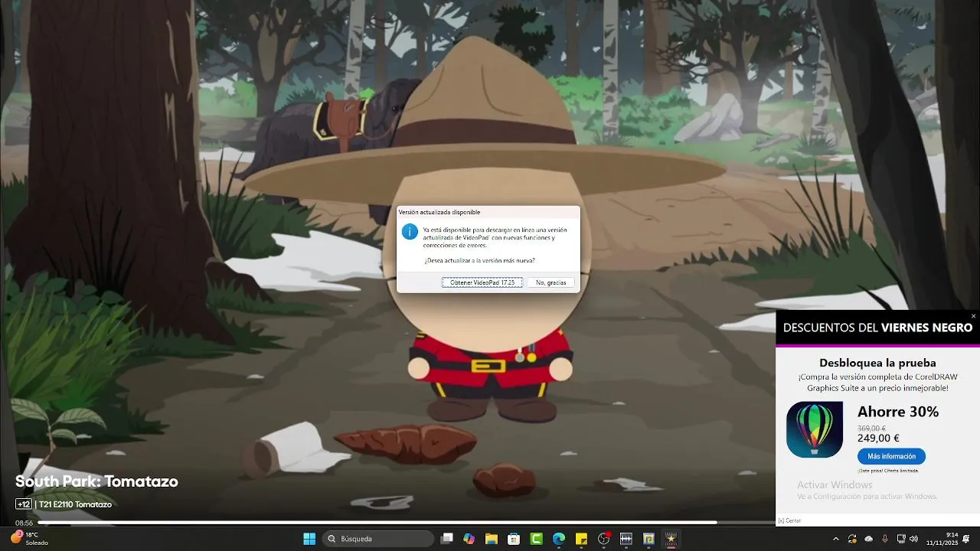Click the +12 age rating badge
Image resolution: width=980 pixels, height=551 pixels.
click(x=24, y=504)
